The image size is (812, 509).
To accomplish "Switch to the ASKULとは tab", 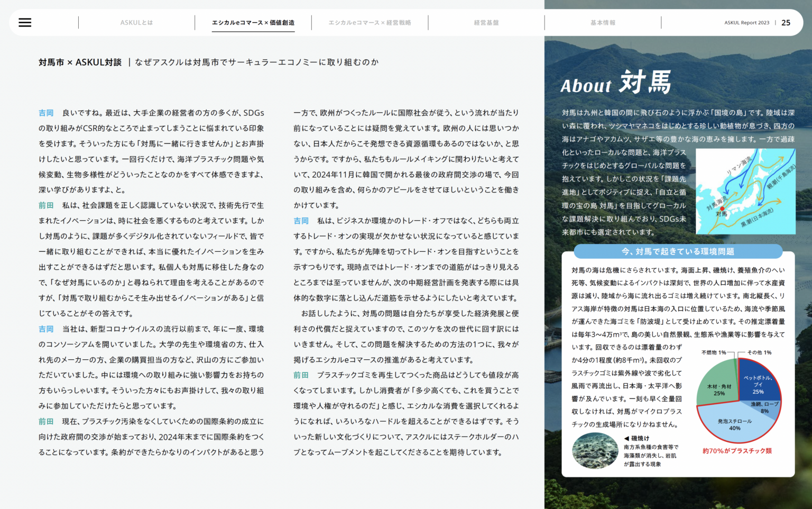I will pos(136,23).
